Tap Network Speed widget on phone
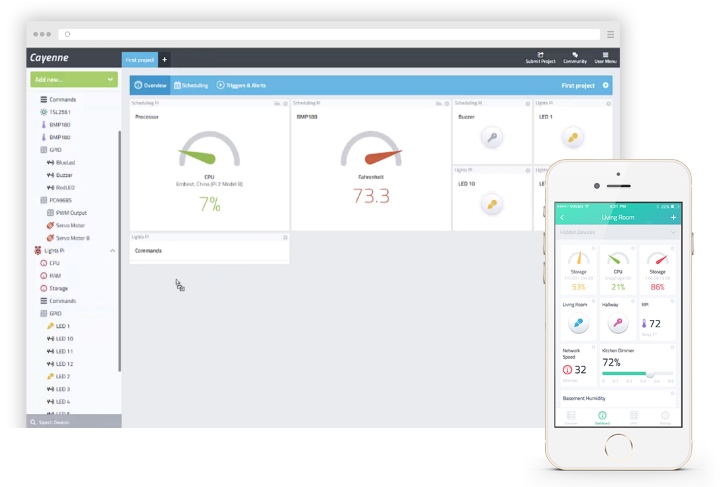Image resolution: width=720 pixels, height=487 pixels. [578, 364]
